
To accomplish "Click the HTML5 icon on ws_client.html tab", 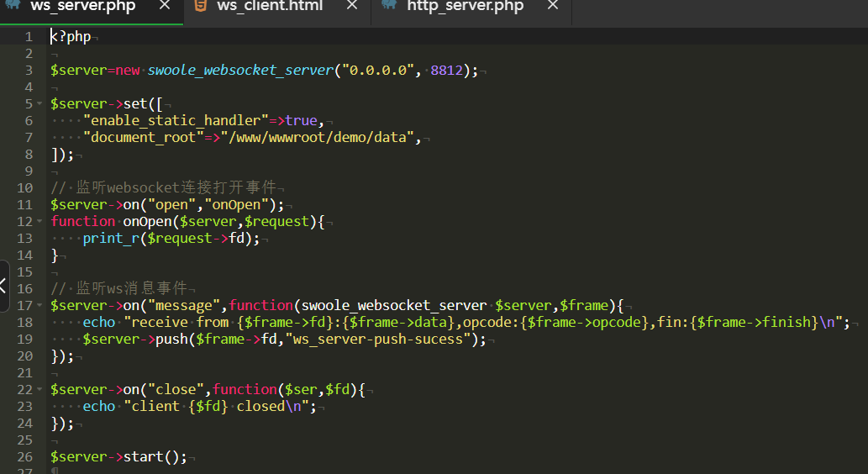I will [200, 6].
